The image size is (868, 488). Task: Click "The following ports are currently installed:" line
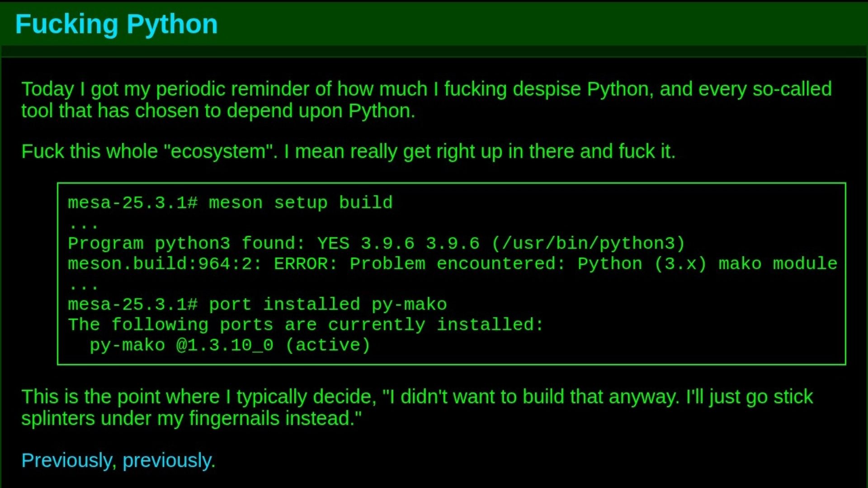[x=306, y=325]
